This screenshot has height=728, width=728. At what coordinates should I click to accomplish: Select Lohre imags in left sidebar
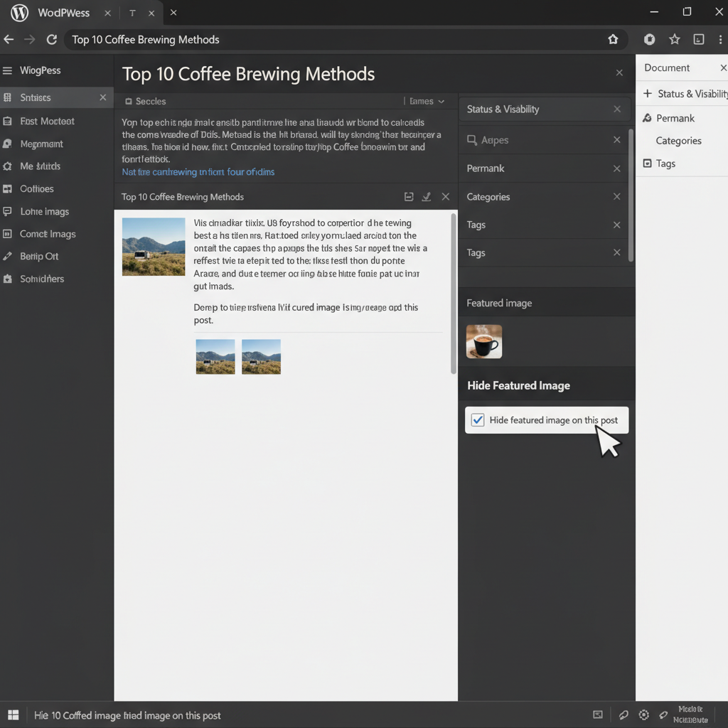coord(44,211)
